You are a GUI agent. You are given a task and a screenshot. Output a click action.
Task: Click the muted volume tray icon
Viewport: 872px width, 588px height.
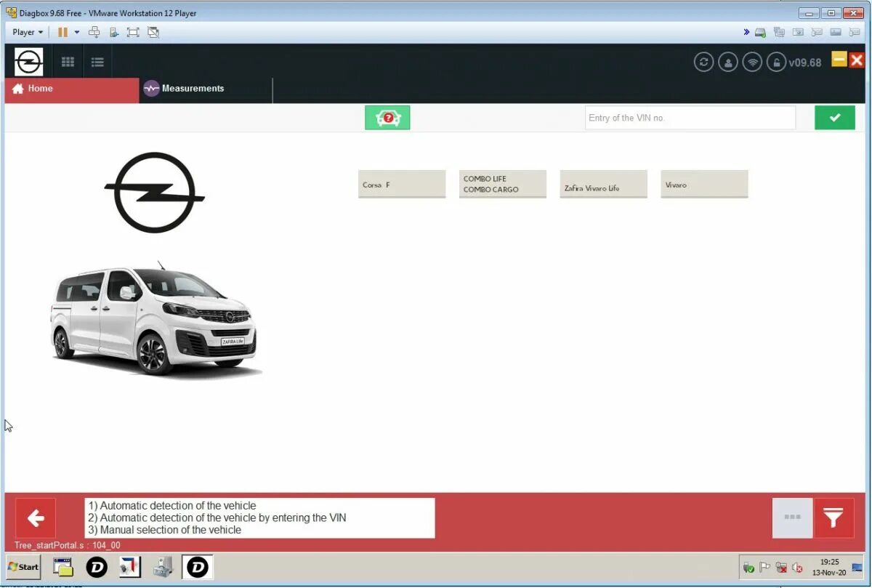tap(797, 568)
